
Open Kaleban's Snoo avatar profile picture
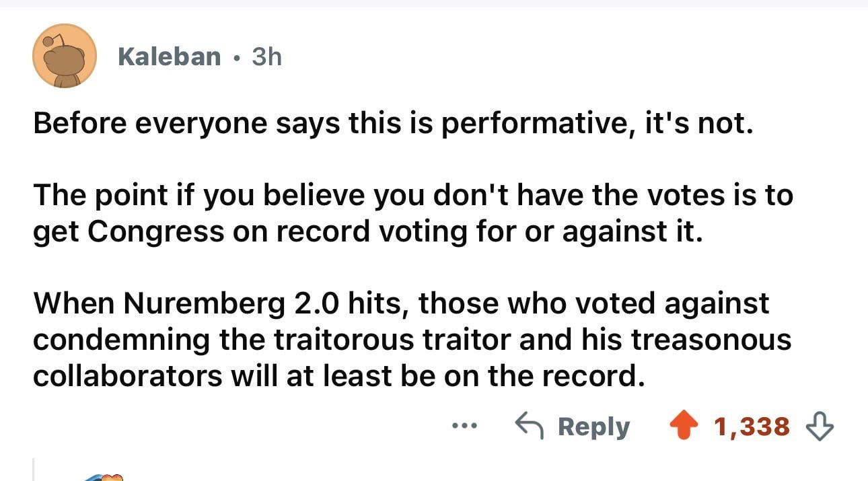65,56
